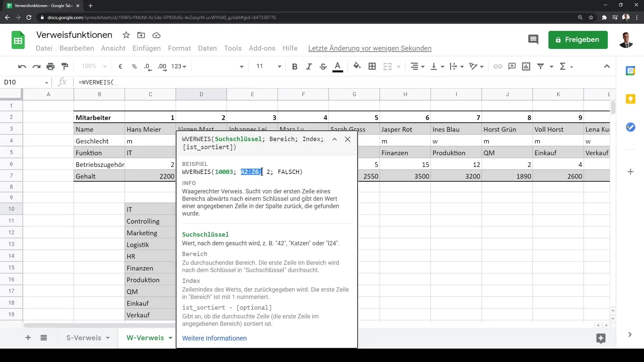Open the 'Weitere Informationen' link
644x362 pixels.
(x=215, y=338)
